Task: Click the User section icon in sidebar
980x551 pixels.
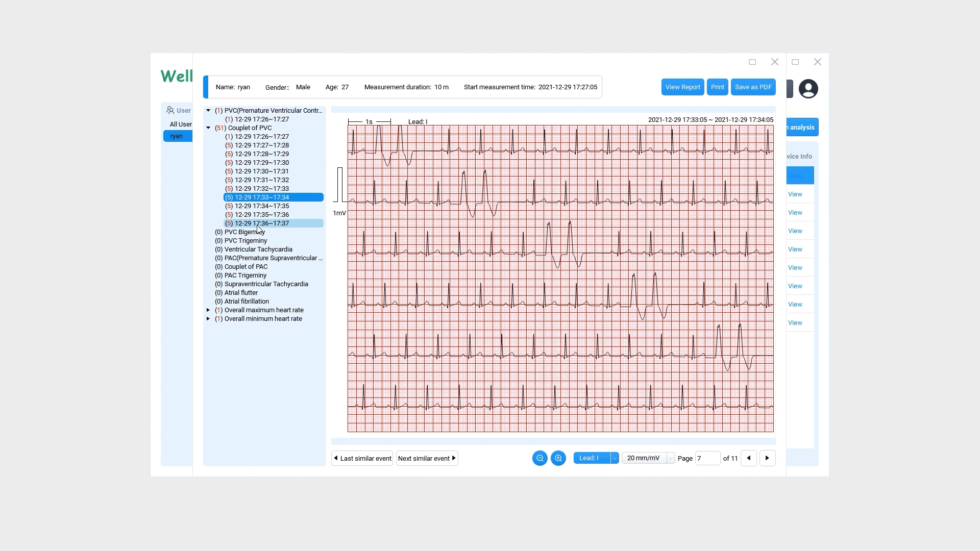Action: pos(170,110)
